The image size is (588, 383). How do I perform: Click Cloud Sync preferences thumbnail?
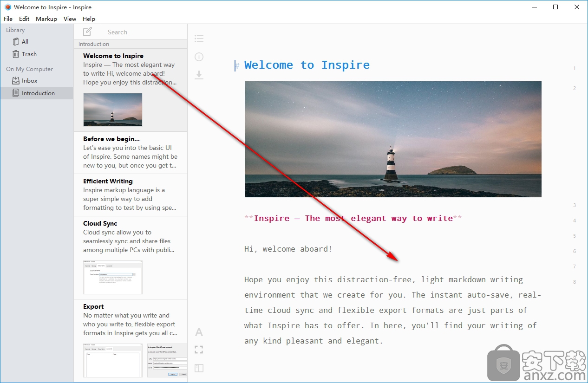click(x=113, y=277)
